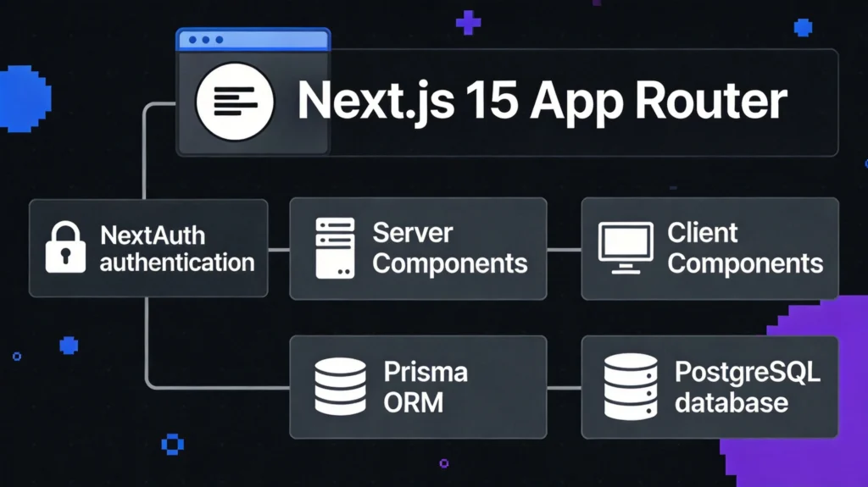Click the server rack icon beside Server Components

click(335, 248)
